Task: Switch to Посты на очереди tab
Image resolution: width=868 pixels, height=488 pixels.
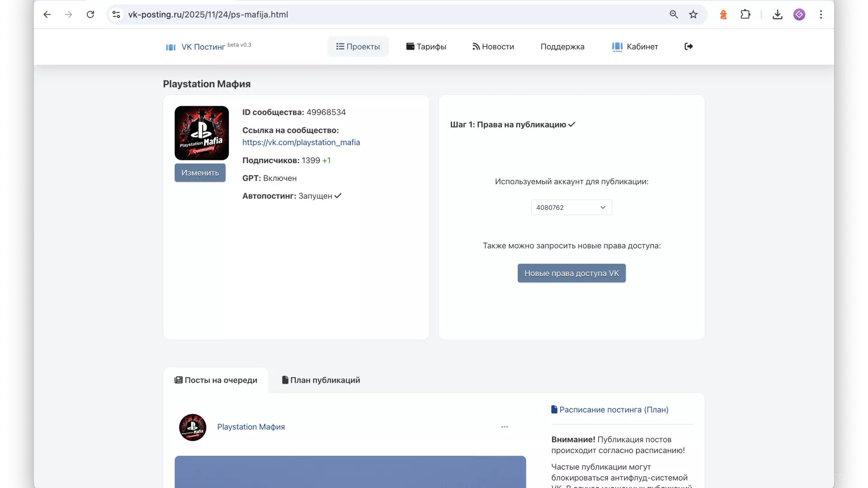Action: point(216,380)
